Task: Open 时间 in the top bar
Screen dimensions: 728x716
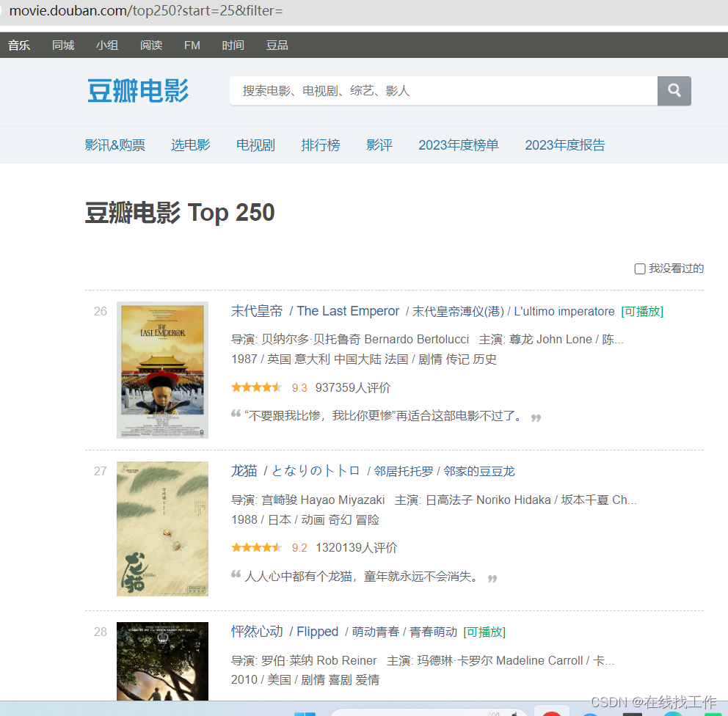Action: click(233, 45)
